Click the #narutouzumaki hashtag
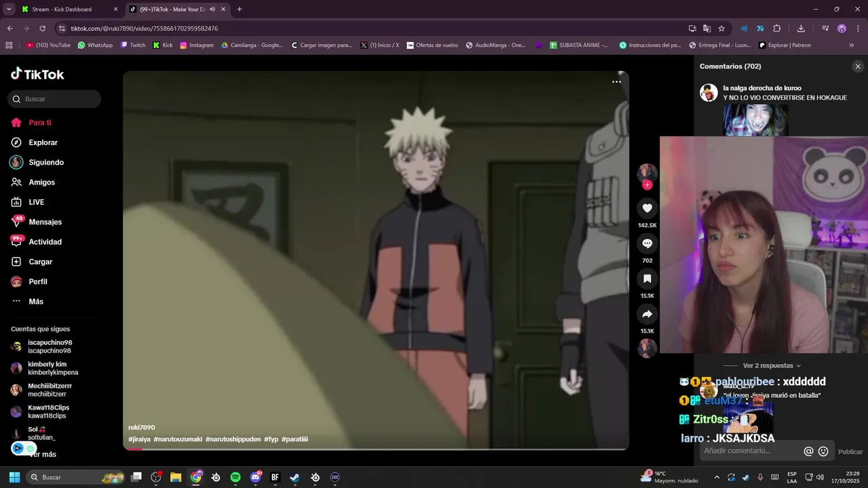868x488 pixels. (178, 439)
